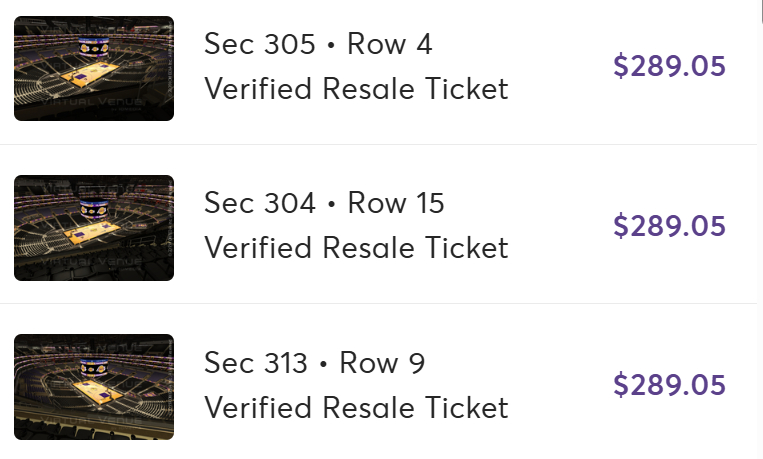The image size is (763, 459).
Task: Click Verified Resale Ticket label under Sec 305
Action: click(x=356, y=89)
